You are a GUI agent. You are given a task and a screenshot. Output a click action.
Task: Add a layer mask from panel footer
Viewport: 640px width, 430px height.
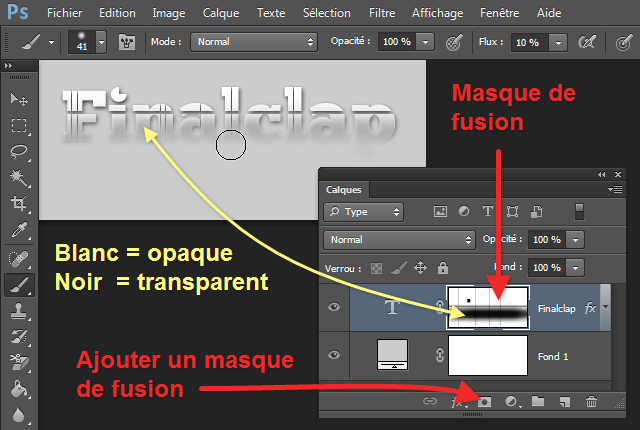486,402
